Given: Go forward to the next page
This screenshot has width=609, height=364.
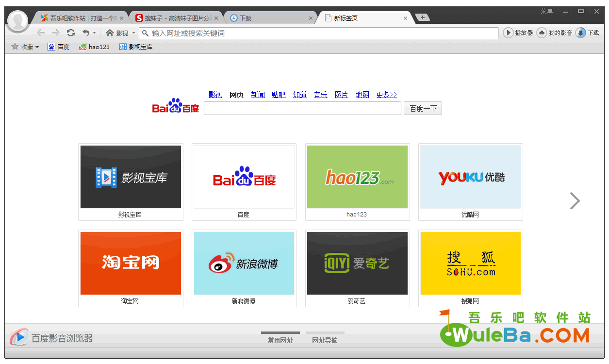Looking at the screenshot, I should point(56,33).
